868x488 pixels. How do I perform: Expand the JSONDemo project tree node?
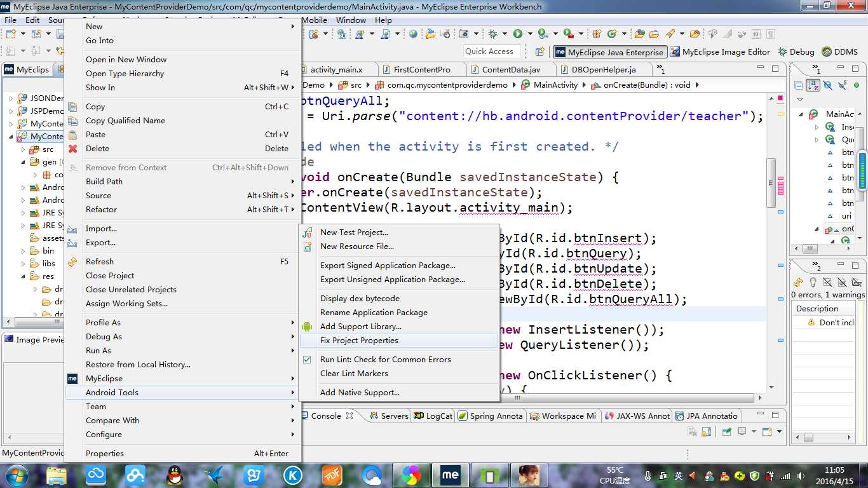tap(11, 98)
